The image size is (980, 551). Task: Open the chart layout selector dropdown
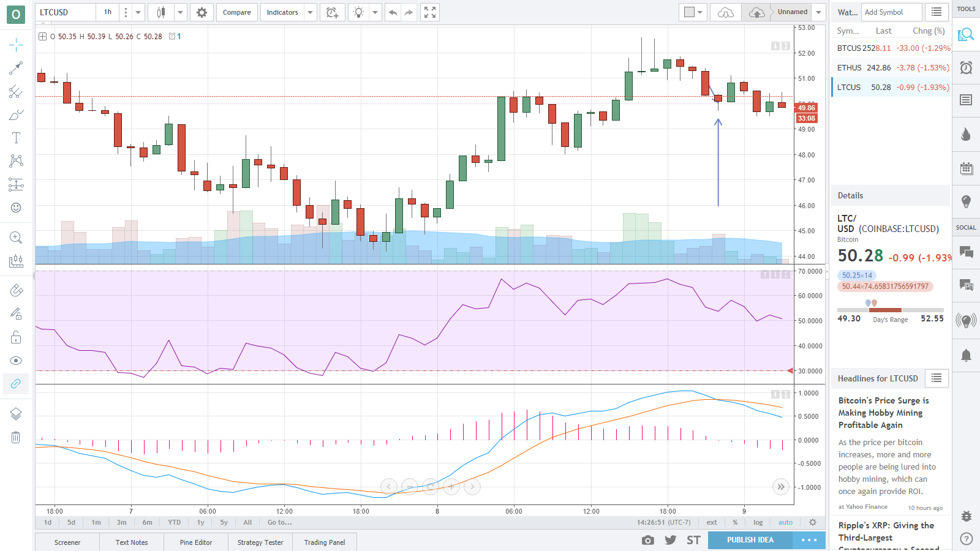point(693,12)
